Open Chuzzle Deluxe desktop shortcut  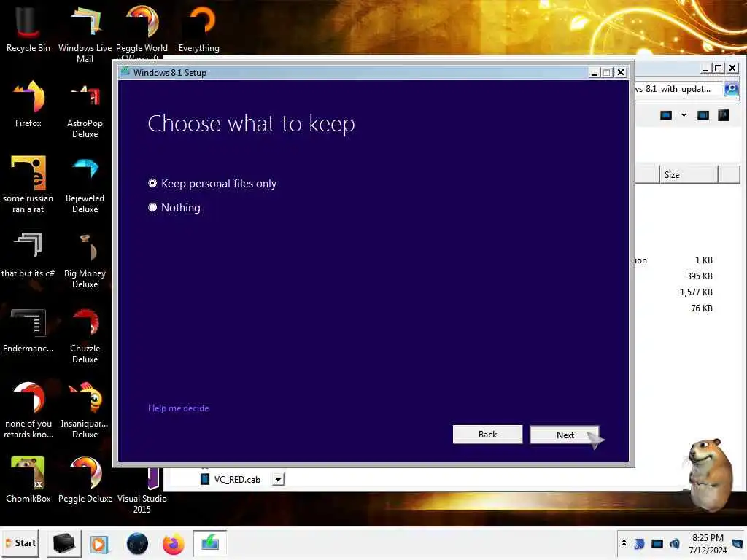pyautogui.click(x=85, y=335)
